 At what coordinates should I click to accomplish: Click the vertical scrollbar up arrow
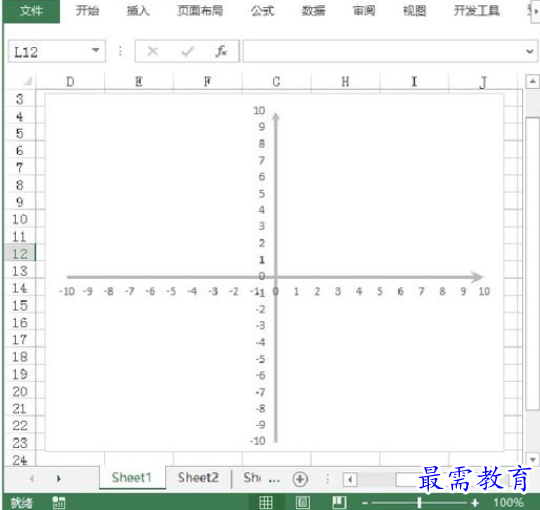pyautogui.click(x=532, y=82)
